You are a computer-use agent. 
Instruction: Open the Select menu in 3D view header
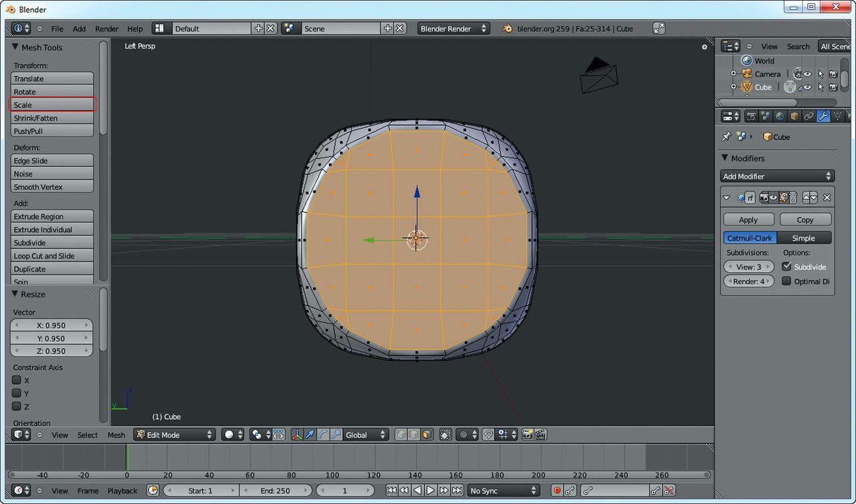(x=88, y=434)
